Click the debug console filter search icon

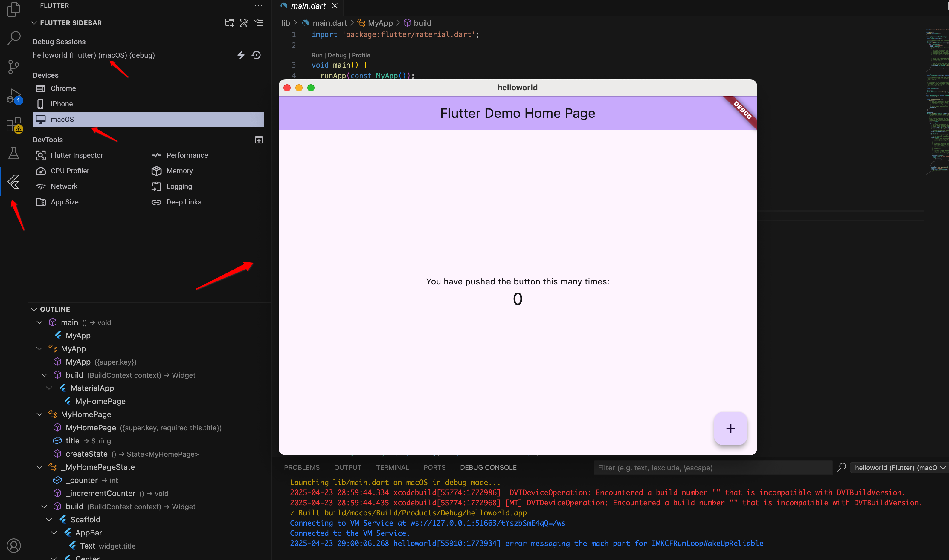(841, 468)
